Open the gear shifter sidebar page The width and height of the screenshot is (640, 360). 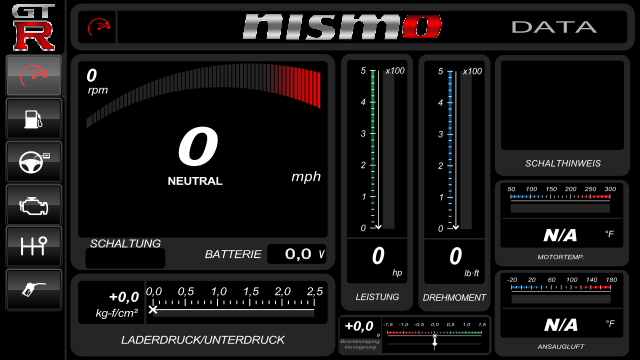pos(34,247)
